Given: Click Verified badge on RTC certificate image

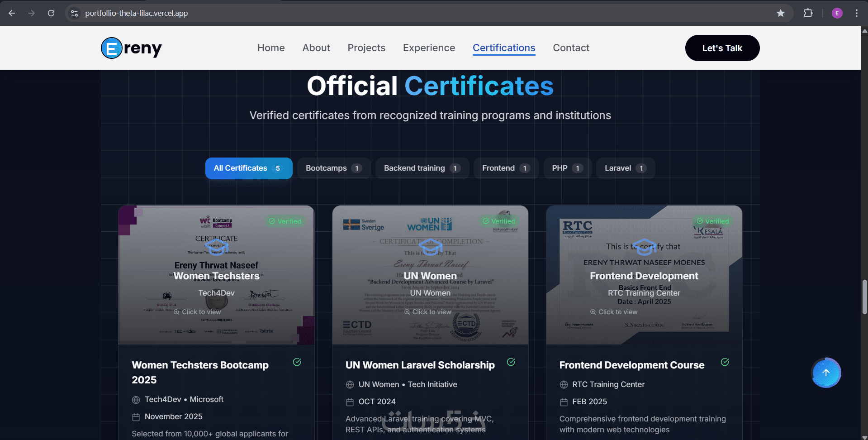Looking at the screenshot, I should tap(713, 221).
